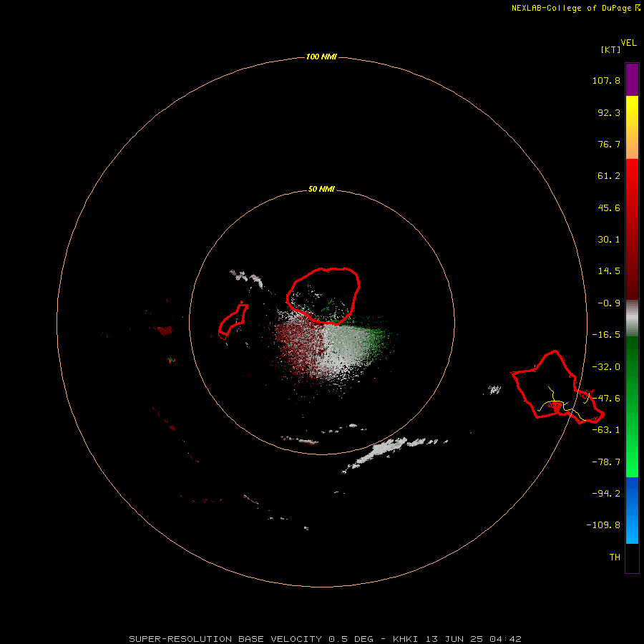Click the 92.3 velocity scale value

(609, 112)
